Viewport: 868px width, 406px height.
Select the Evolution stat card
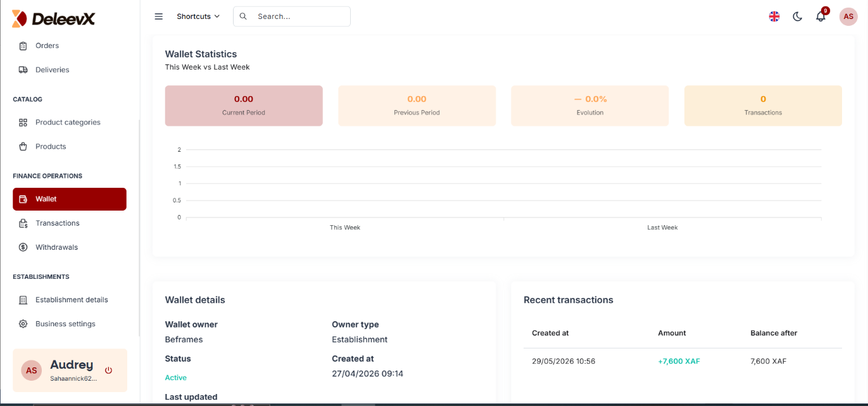click(x=590, y=106)
